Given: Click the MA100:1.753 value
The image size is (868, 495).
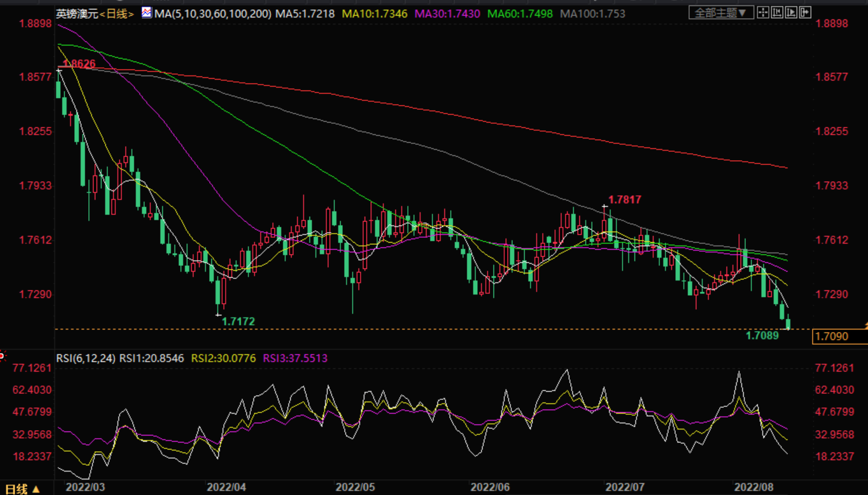Looking at the screenshot, I should [x=592, y=13].
